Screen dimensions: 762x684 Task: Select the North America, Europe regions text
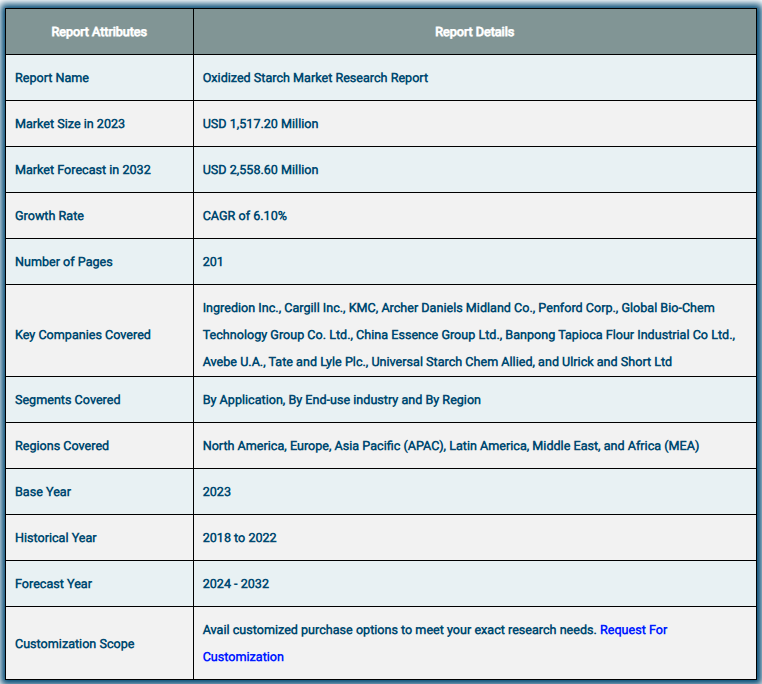coord(451,446)
